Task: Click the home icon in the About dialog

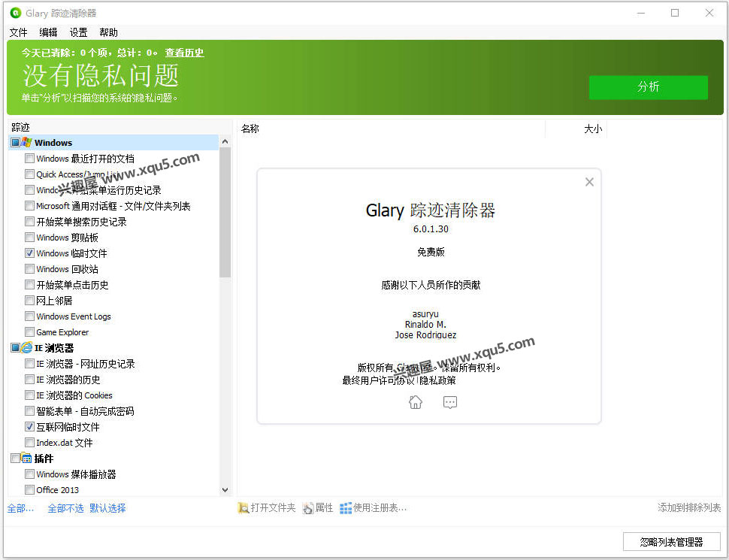Action: click(x=415, y=402)
